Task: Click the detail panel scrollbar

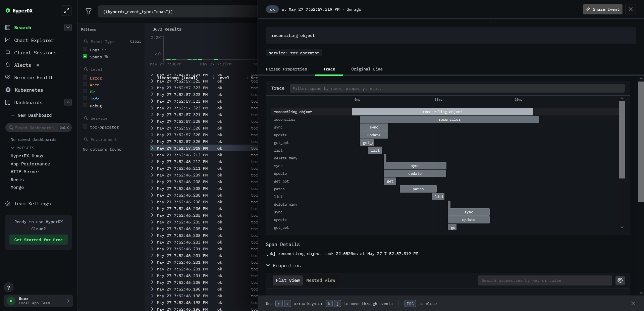Action: 641,142
